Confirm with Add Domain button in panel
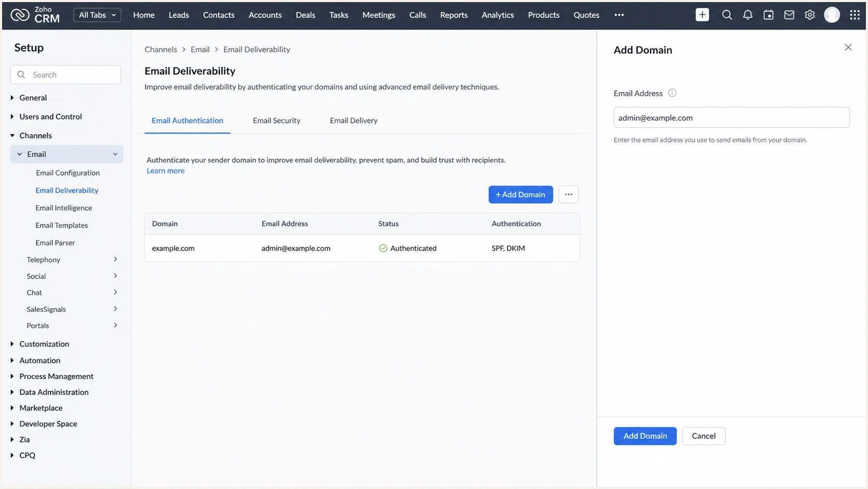The height and width of the screenshot is (489, 868). [645, 436]
